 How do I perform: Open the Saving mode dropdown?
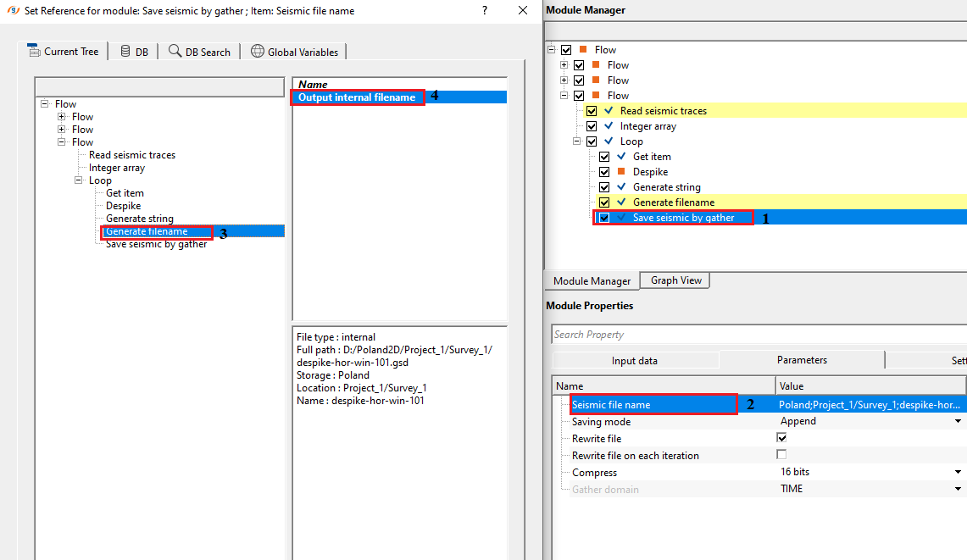[x=958, y=421]
